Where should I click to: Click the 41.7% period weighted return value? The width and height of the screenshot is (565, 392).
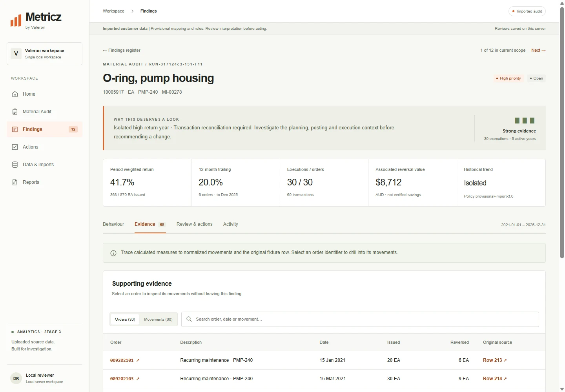122,182
